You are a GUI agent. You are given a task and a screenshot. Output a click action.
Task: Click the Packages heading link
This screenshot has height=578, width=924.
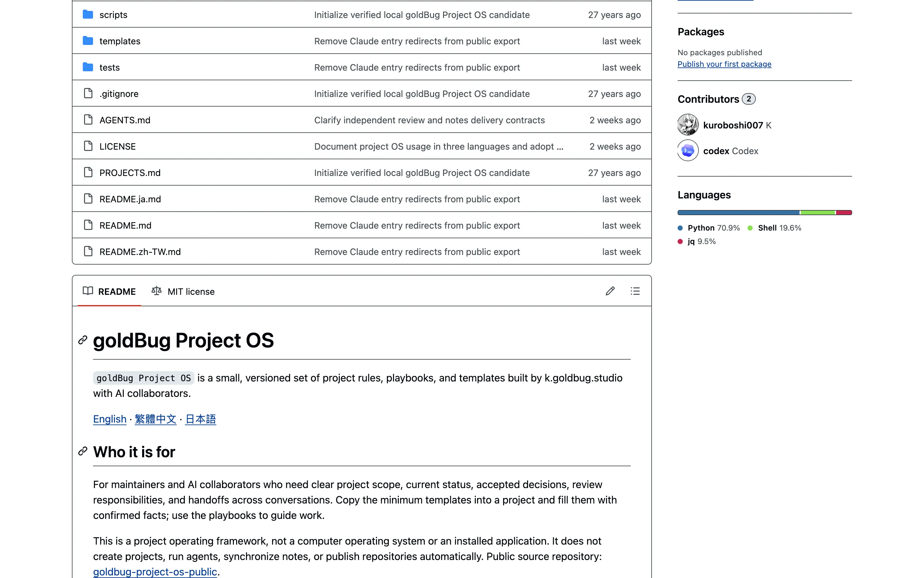pyautogui.click(x=701, y=32)
